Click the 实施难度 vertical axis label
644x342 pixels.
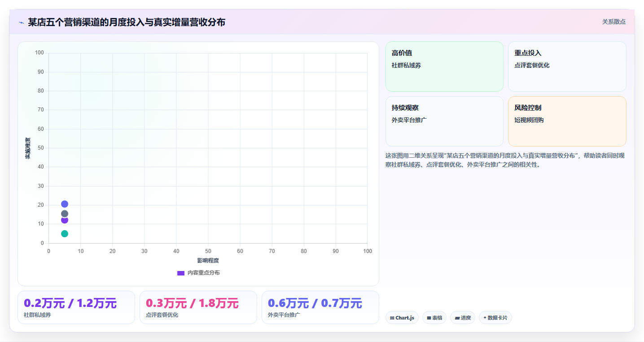point(28,148)
